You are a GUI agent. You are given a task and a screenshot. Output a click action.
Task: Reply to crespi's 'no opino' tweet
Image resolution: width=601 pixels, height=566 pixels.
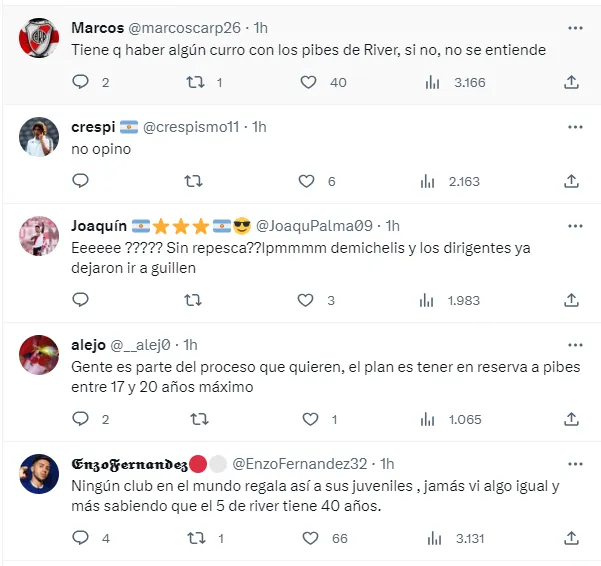(81, 181)
